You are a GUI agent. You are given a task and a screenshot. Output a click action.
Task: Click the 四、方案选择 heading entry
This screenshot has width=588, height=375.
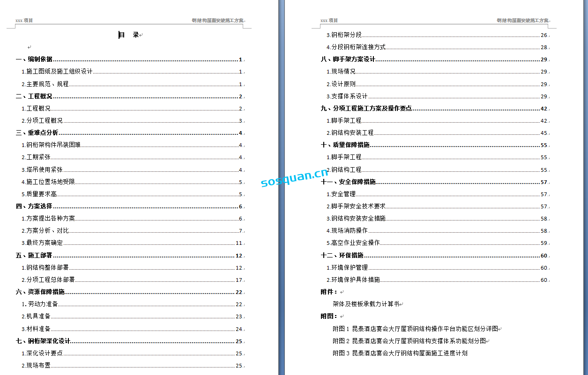[x=34, y=206]
